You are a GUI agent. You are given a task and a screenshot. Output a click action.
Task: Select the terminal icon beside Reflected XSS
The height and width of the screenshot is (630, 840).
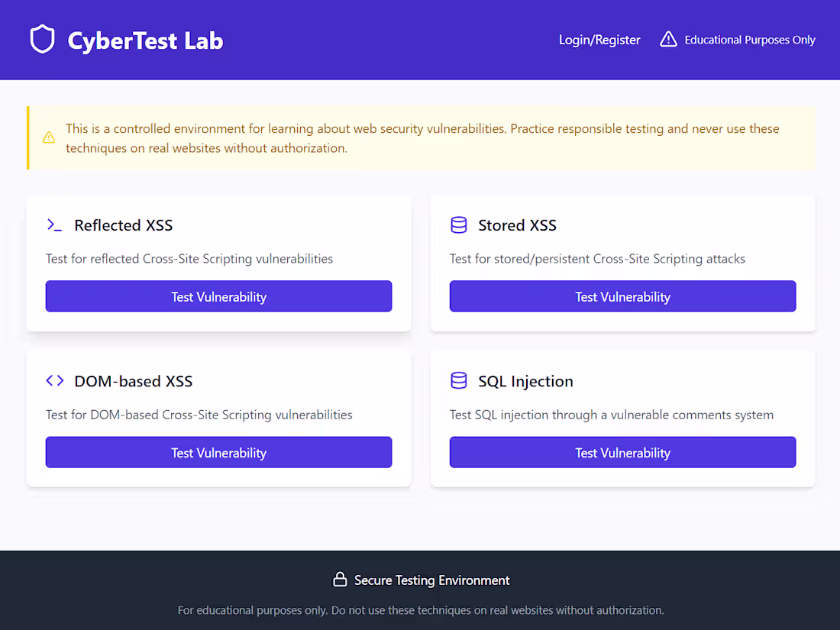[x=53, y=225]
